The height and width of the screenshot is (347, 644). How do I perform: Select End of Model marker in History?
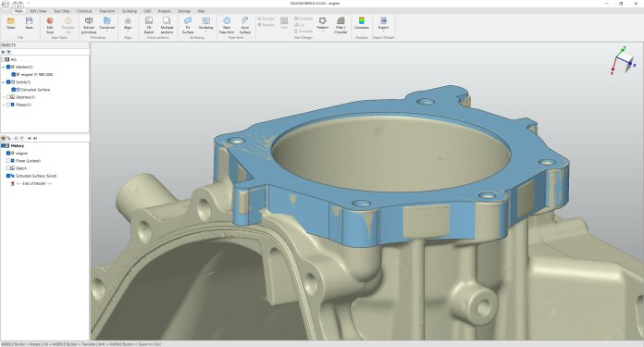[33, 183]
